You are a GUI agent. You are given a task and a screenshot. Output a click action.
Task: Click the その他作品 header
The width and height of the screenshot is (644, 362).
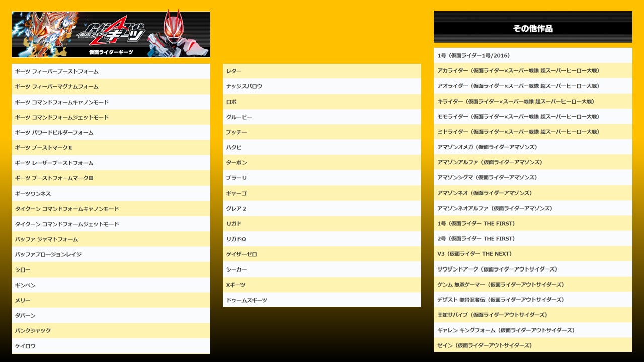533,27
